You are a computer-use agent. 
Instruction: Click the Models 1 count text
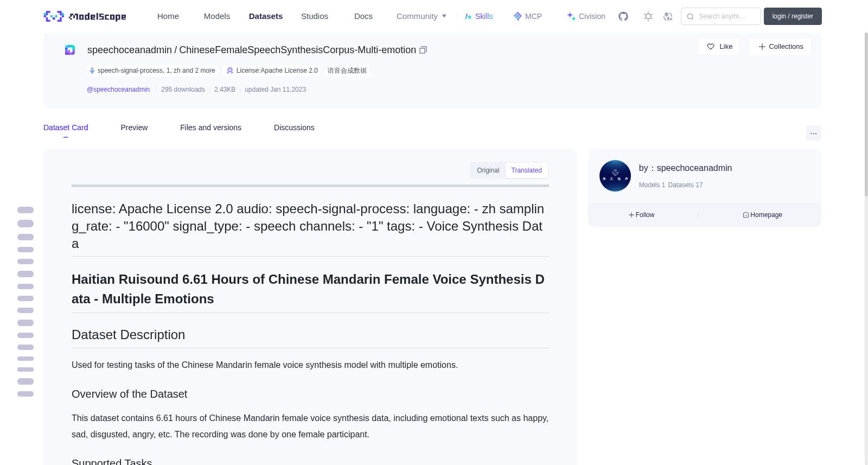[x=652, y=185]
